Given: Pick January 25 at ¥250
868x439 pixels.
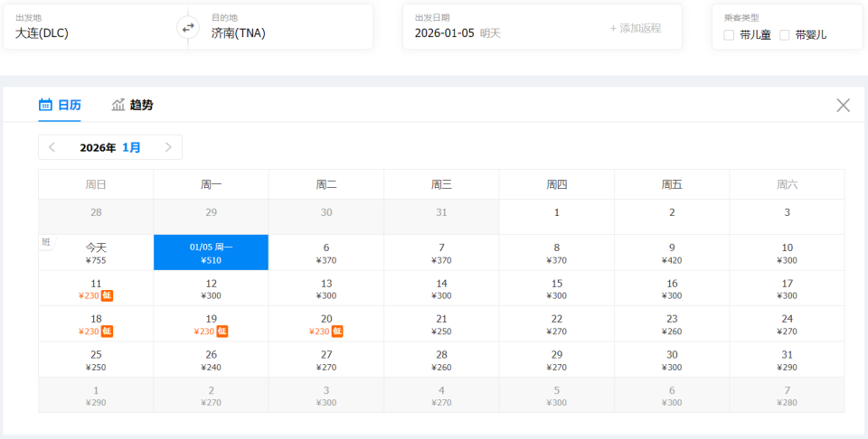Looking at the screenshot, I should pos(96,360).
